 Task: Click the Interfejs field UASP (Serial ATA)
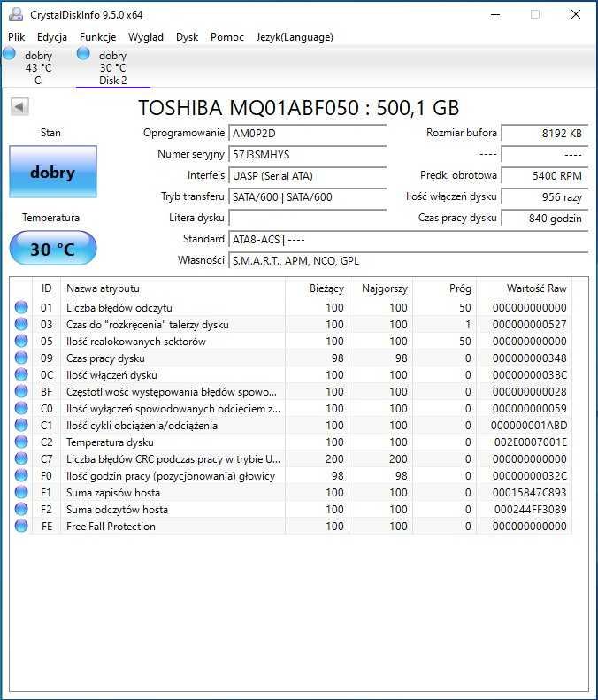coord(307,175)
